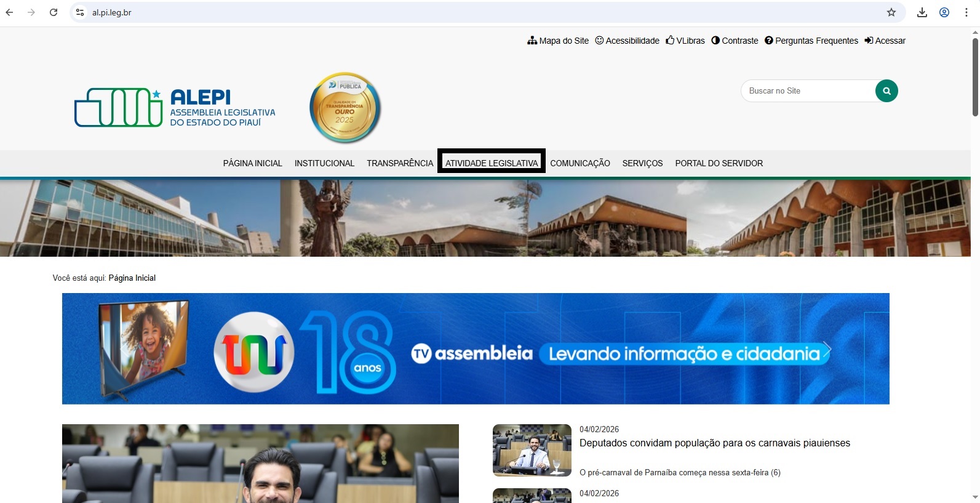Open carnavais piauienses news headline
The height and width of the screenshot is (503, 980).
714,443
